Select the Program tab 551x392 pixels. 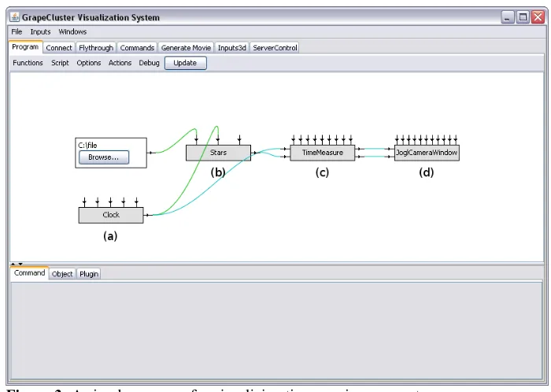pyautogui.click(x=25, y=47)
